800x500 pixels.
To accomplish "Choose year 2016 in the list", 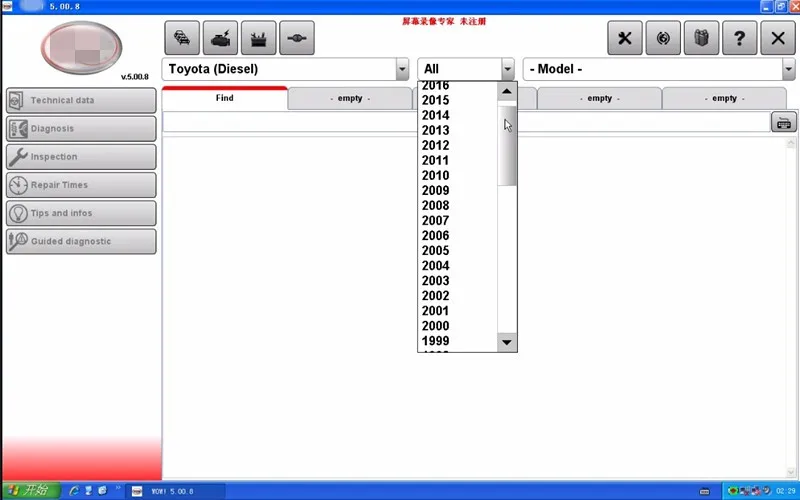I will point(435,86).
